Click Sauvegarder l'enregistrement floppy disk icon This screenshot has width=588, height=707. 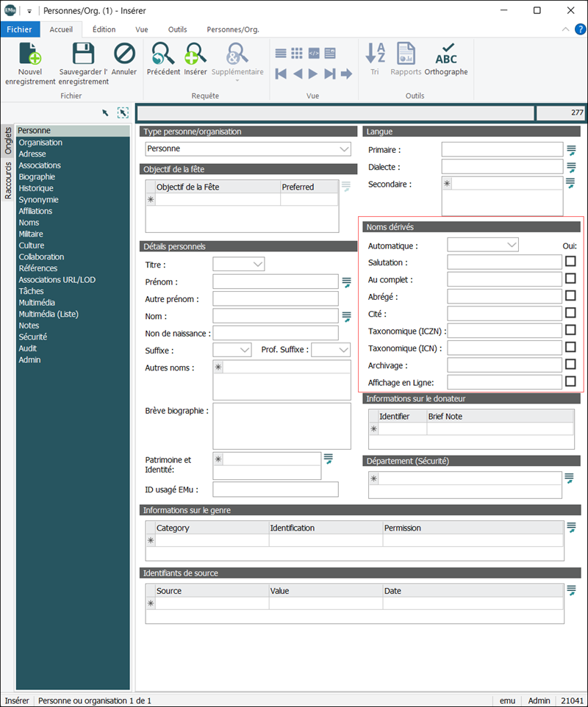coord(83,54)
